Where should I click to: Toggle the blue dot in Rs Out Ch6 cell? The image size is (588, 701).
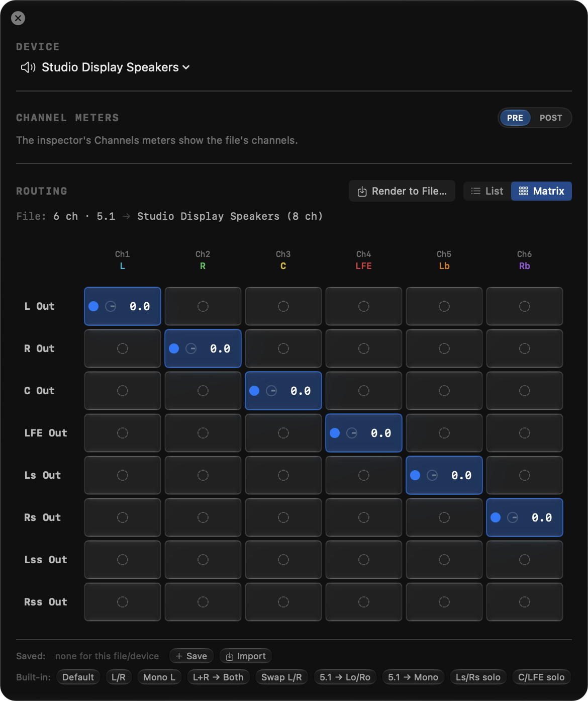tap(496, 517)
